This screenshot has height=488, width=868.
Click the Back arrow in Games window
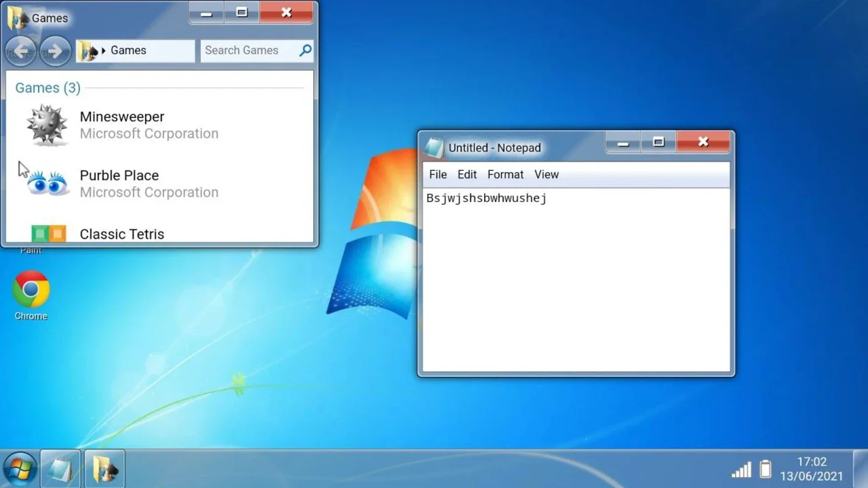click(21, 51)
